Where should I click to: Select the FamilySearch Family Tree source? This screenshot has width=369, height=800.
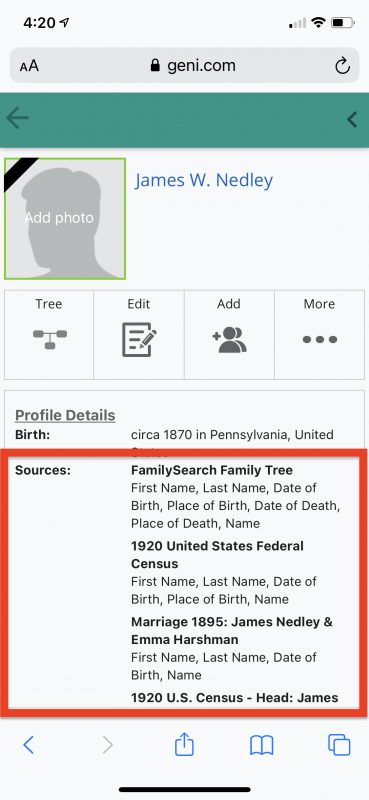click(212, 470)
